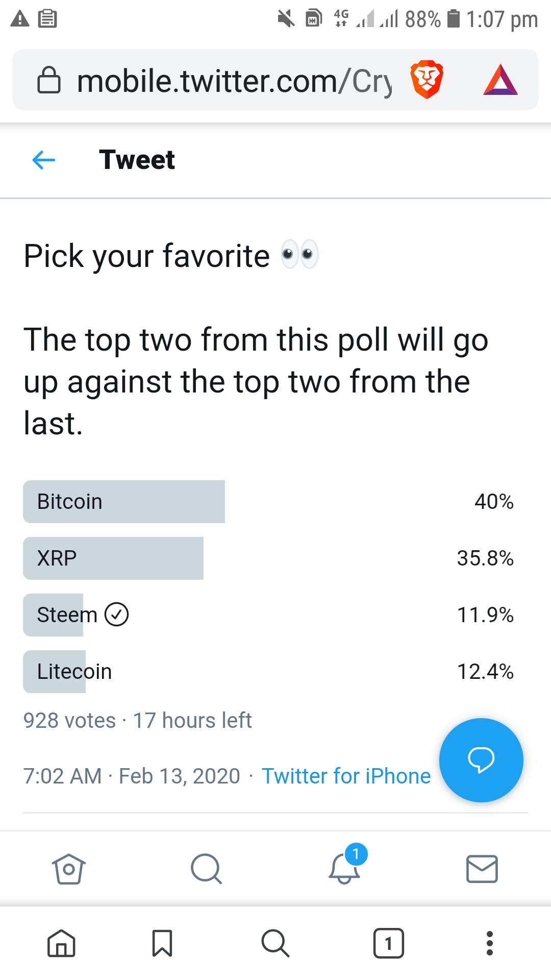Open Twitter notifications bell
This screenshot has height=980, width=551.
point(345,868)
